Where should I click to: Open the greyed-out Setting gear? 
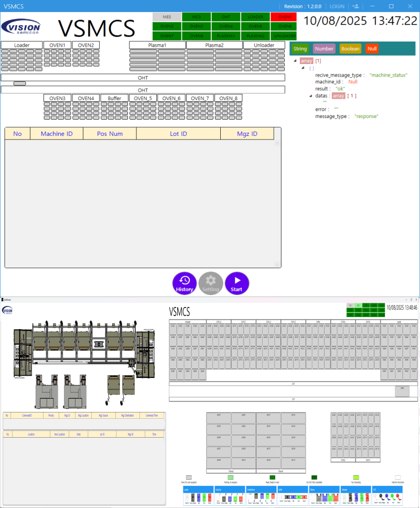pyautogui.click(x=211, y=283)
